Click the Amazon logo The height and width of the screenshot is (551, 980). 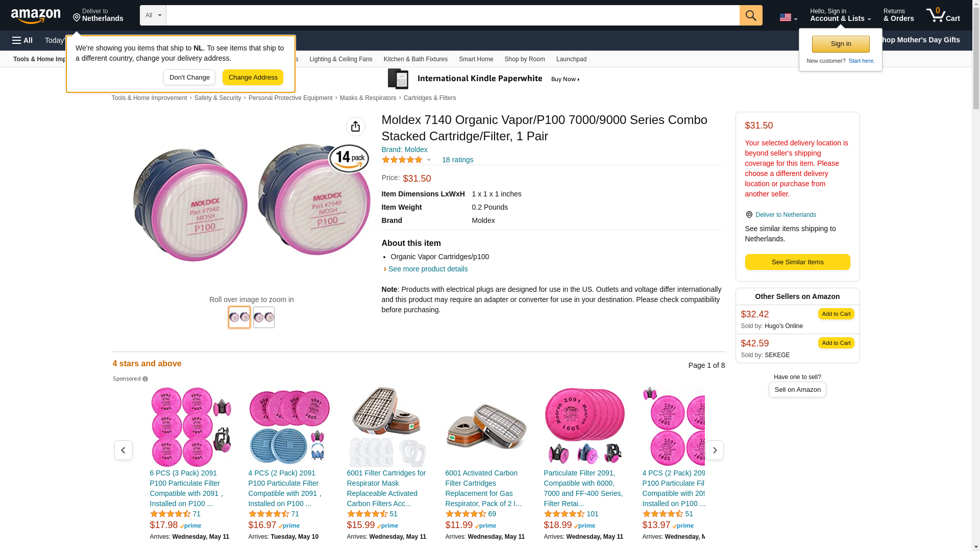(x=36, y=16)
